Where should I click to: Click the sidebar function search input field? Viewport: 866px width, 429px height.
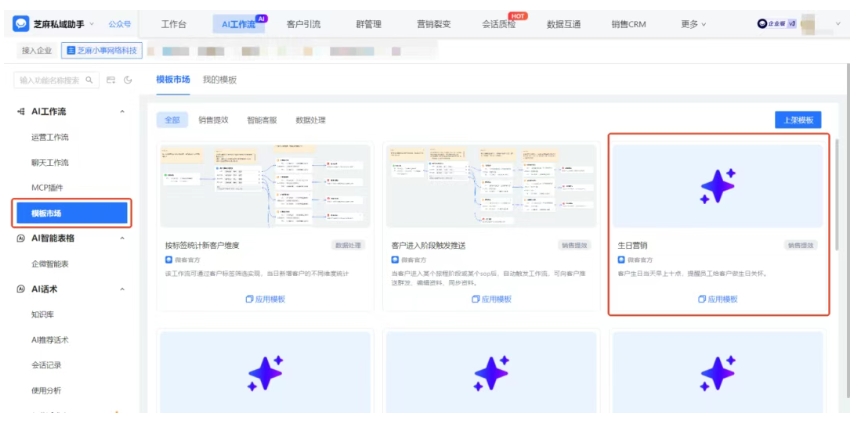pyautogui.click(x=50, y=79)
